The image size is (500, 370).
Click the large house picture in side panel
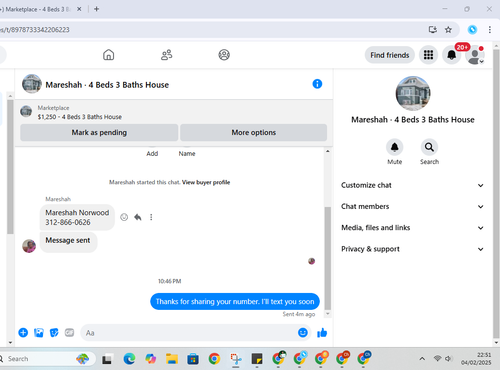[413, 93]
